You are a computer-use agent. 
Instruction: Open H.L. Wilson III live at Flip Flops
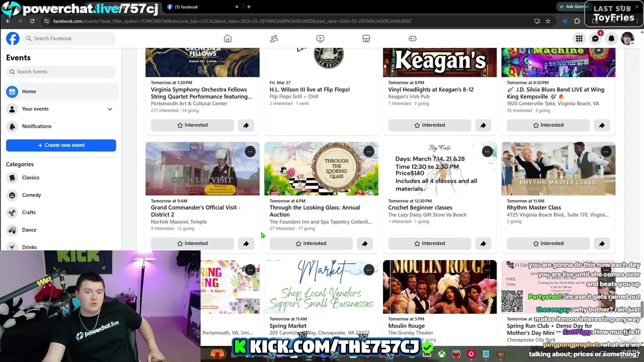pos(309,89)
